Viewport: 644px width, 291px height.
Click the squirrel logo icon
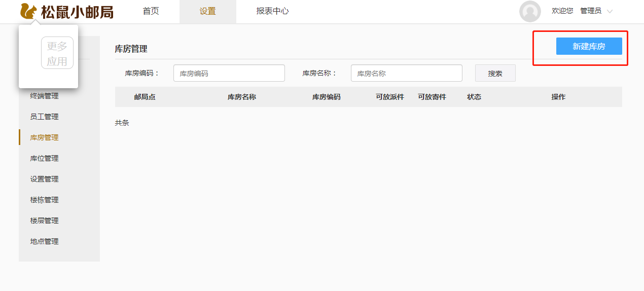[28, 12]
